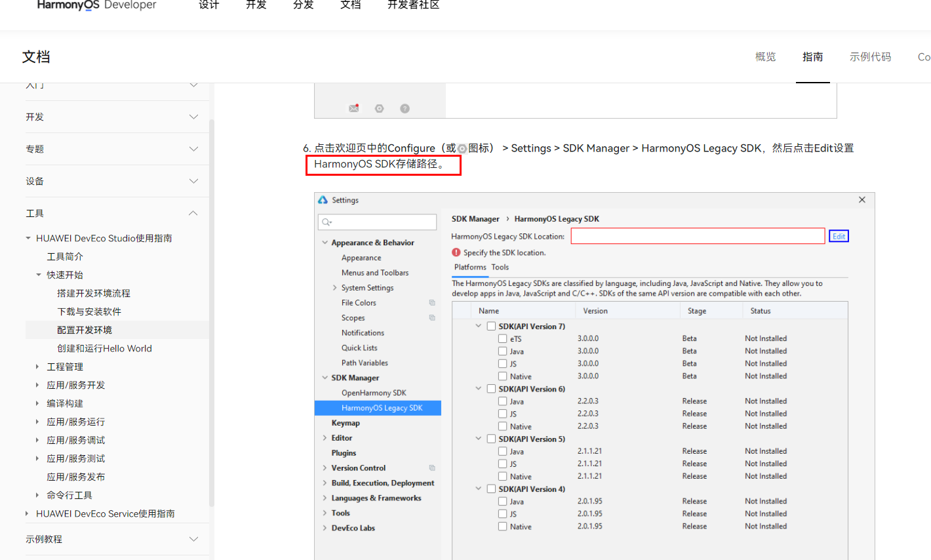
Task: Click SDK Manager in the Settings breadcrumb
Action: 475,219
